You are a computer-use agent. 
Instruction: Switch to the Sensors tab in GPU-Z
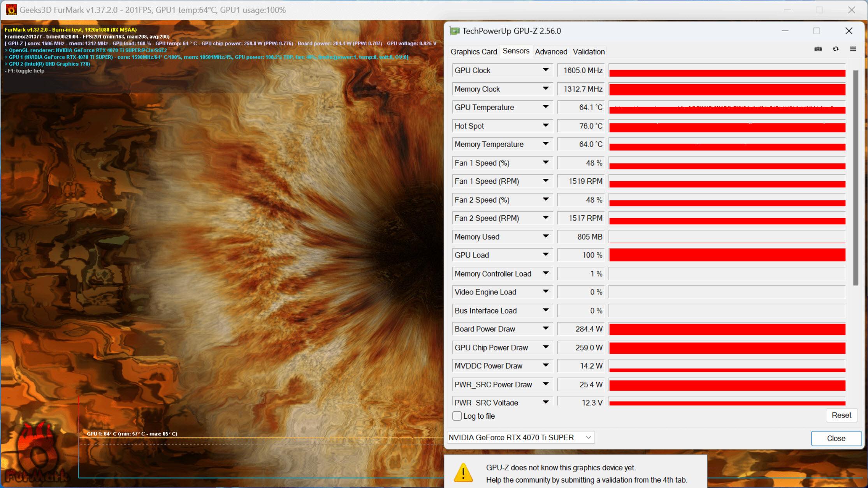point(515,51)
